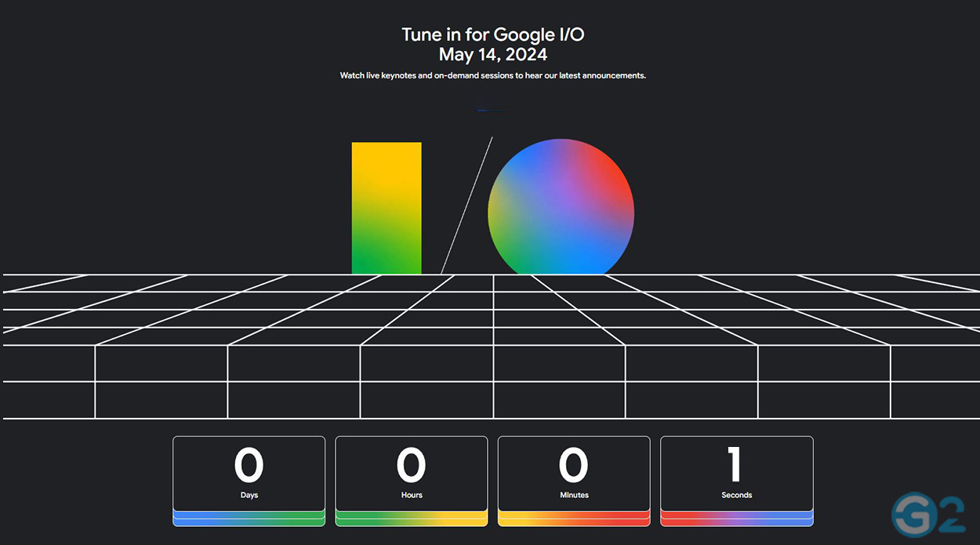Click the blue-green gradient bar under Days
The image size is (980, 545).
click(x=249, y=518)
